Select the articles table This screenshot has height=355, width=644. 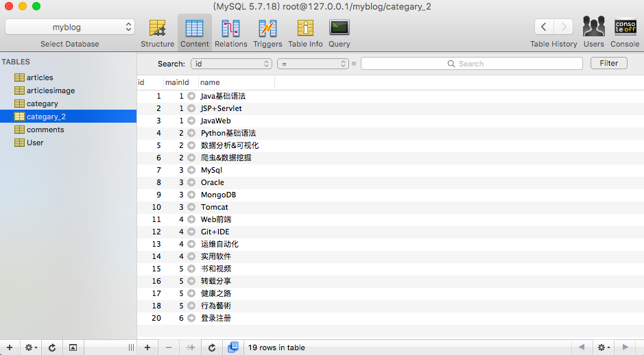(68, 77)
